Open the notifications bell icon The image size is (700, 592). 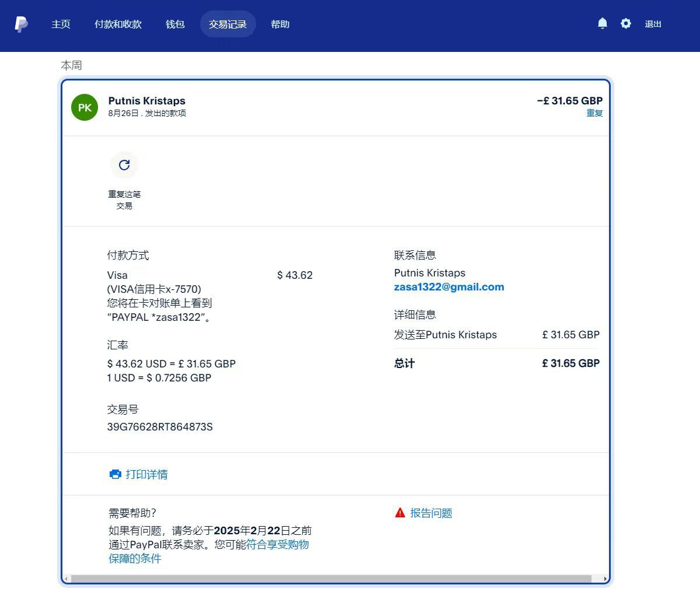603,23
